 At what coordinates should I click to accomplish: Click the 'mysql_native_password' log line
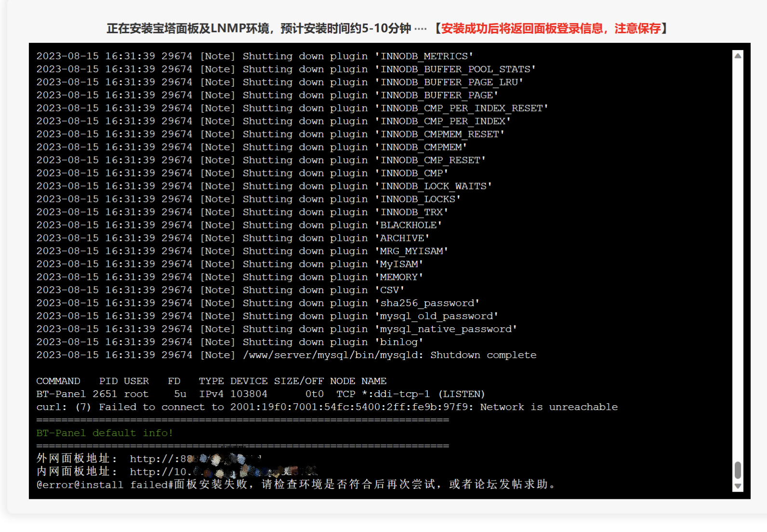(x=277, y=329)
